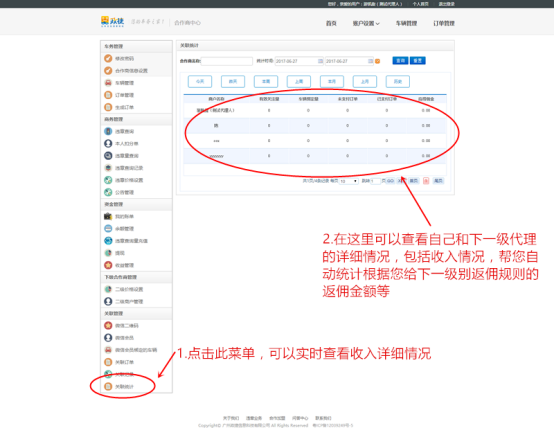The height and width of the screenshot is (428, 554).
Task: Toggle orange checkbox beside the date range
Action: pos(378,61)
